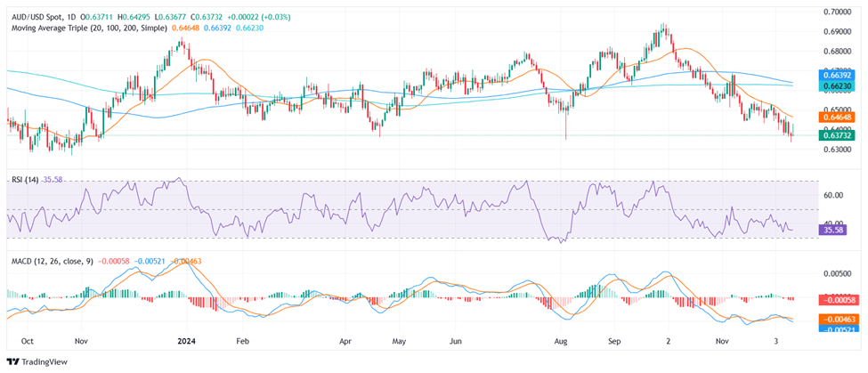Click the 1D timeframe label
This screenshot has width=868, height=373.
[x=87, y=17]
